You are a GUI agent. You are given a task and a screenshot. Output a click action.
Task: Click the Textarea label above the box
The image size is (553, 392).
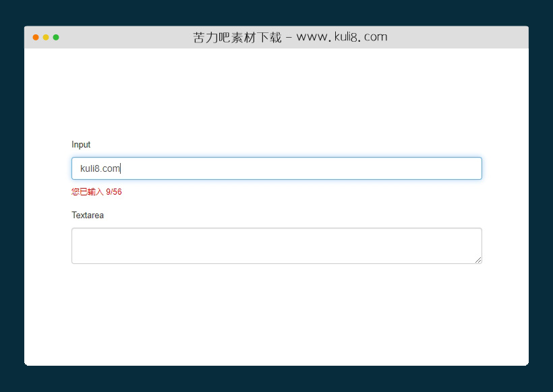88,215
